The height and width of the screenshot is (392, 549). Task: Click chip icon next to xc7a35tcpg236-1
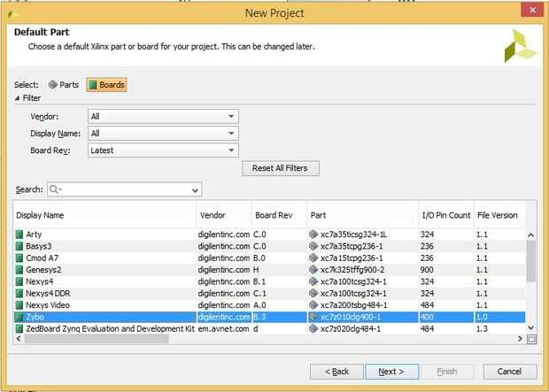[313, 246]
